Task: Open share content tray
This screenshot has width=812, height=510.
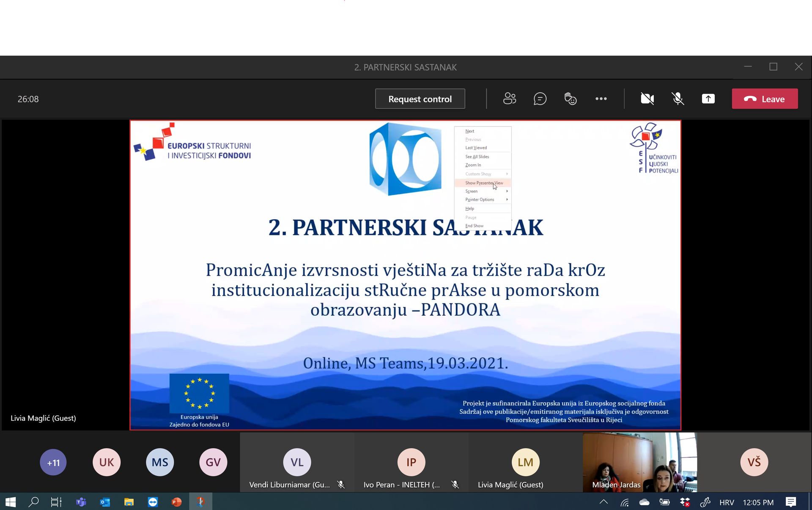Action: 708,99
